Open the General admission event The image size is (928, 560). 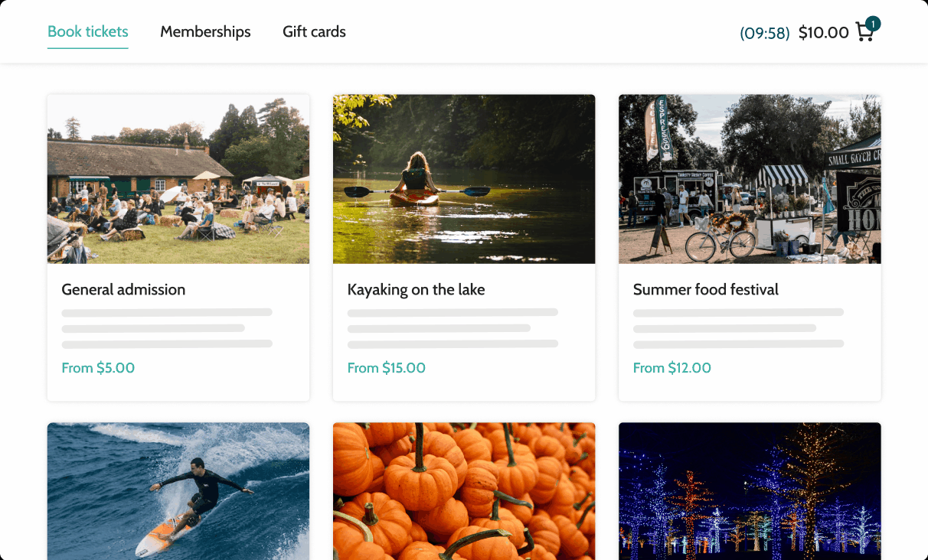point(123,289)
